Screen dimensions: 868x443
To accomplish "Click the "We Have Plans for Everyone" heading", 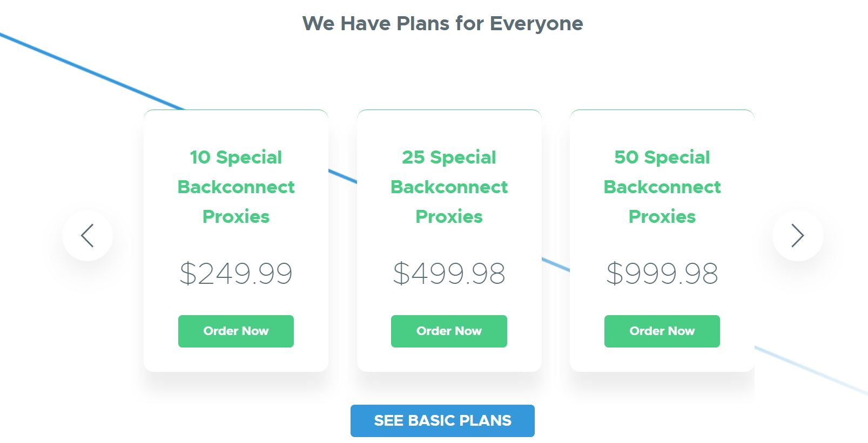I will [442, 24].
